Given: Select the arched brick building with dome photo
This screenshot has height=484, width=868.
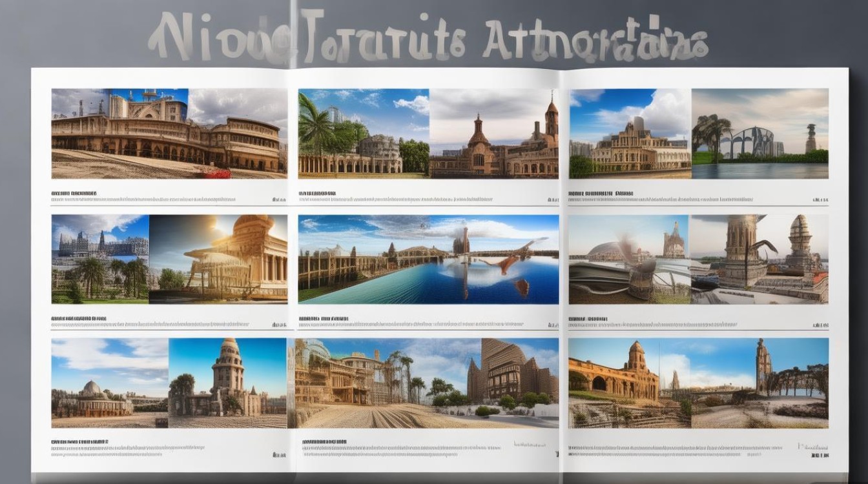Looking at the screenshot, I should click(x=630, y=383).
